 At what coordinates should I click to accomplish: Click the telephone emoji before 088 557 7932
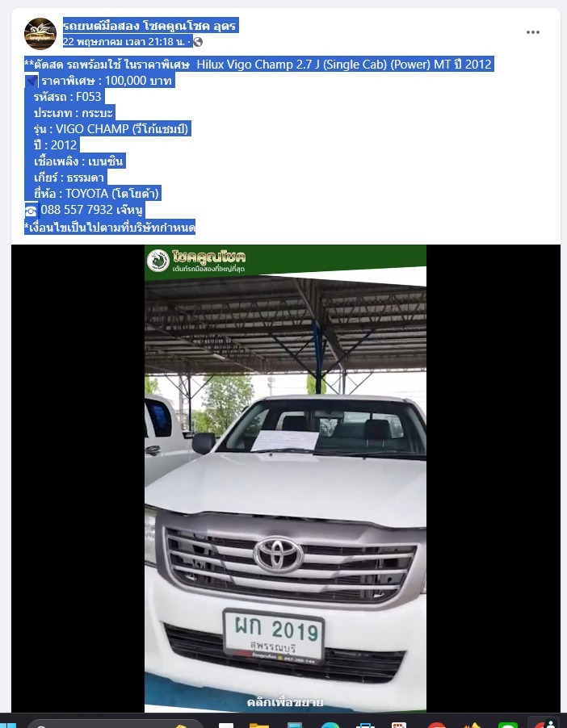(31, 211)
